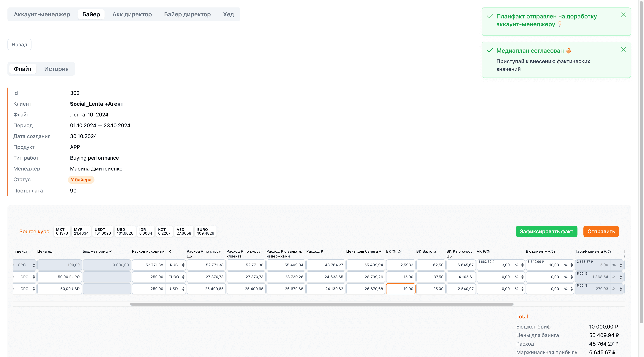The width and height of the screenshot is (644, 357).
Task: Click the USD 101.6026 rate chip
Action: (125, 231)
